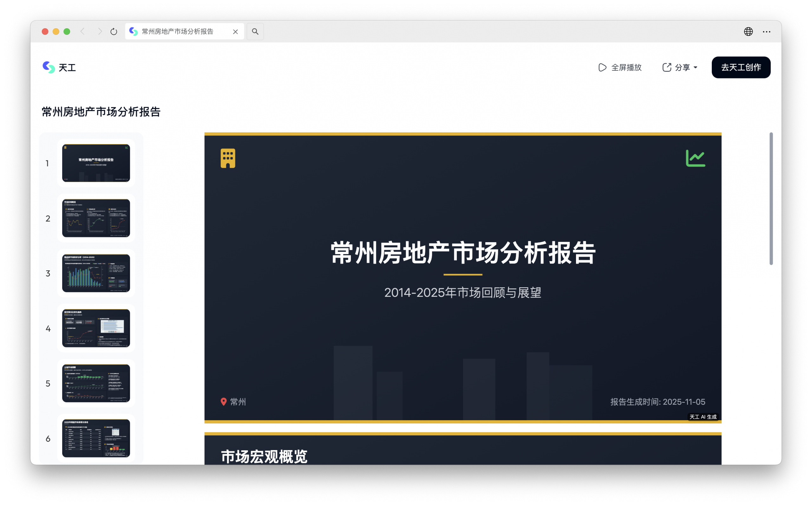Expand the 分享 dropdown arrow
This screenshot has height=505, width=812.
(696, 68)
